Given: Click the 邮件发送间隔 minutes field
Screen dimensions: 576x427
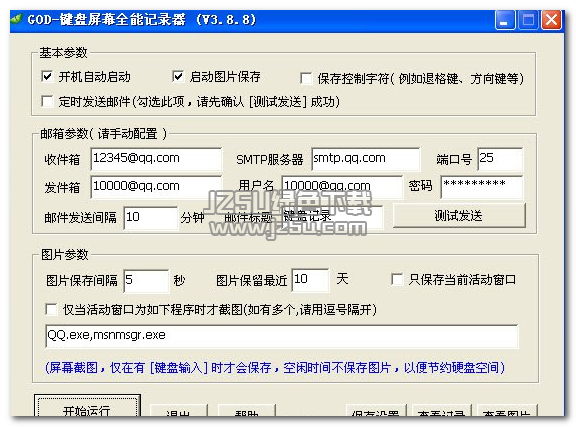Looking at the screenshot, I should [x=151, y=218].
